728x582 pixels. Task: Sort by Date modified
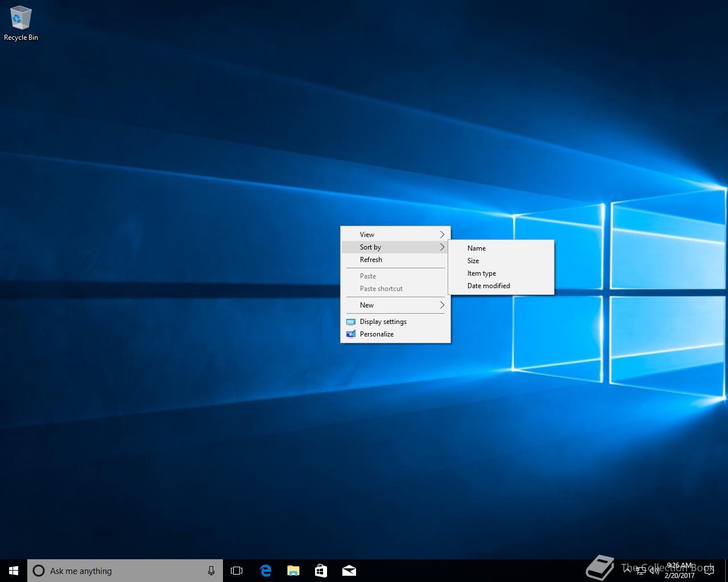point(489,286)
